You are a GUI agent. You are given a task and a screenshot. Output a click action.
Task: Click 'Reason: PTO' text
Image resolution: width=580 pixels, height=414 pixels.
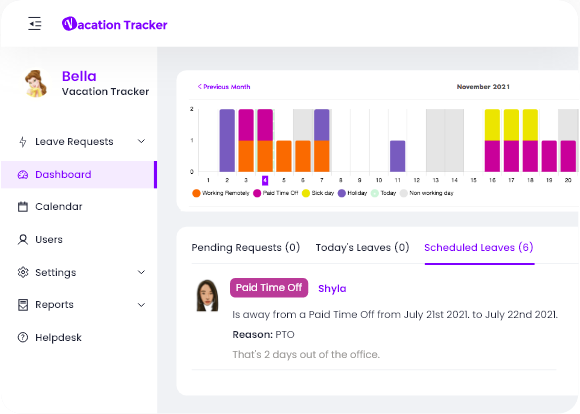263,334
